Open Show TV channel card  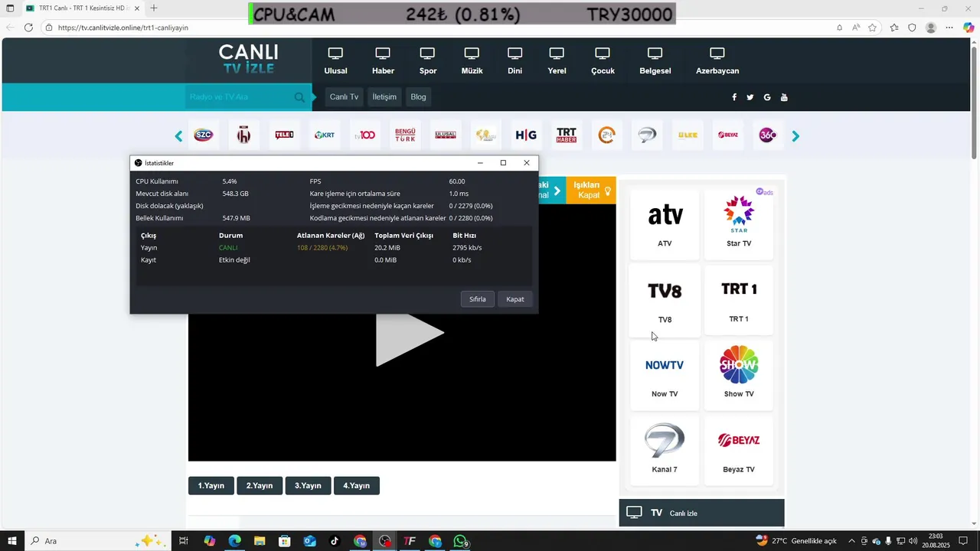click(x=739, y=375)
